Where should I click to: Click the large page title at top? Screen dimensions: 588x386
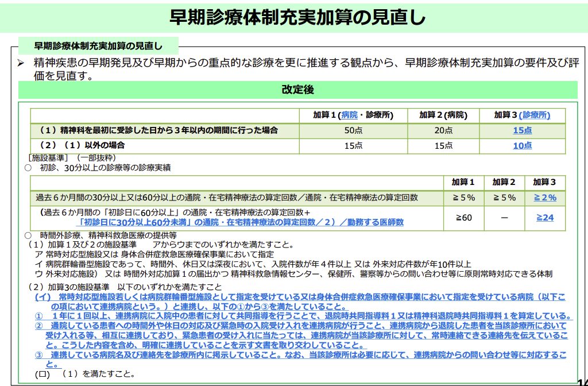pyautogui.click(x=297, y=17)
